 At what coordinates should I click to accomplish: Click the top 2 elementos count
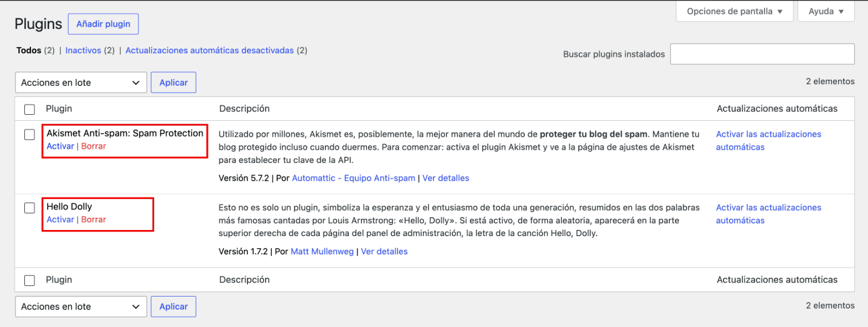pyautogui.click(x=830, y=81)
